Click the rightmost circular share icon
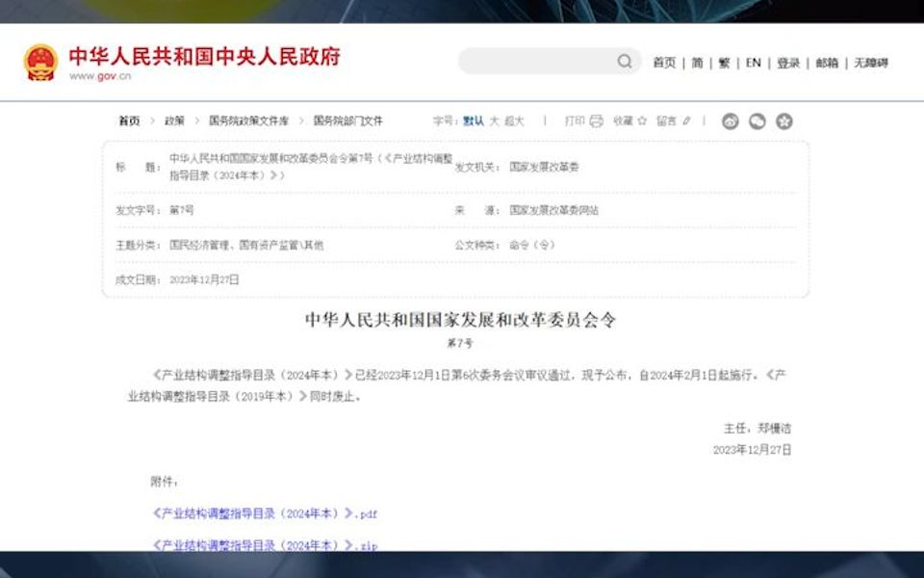Image resolution: width=924 pixels, height=578 pixels. (785, 119)
